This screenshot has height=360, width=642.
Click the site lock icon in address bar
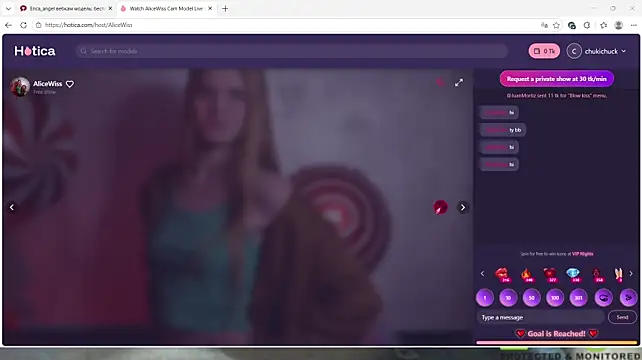click(38, 25)
